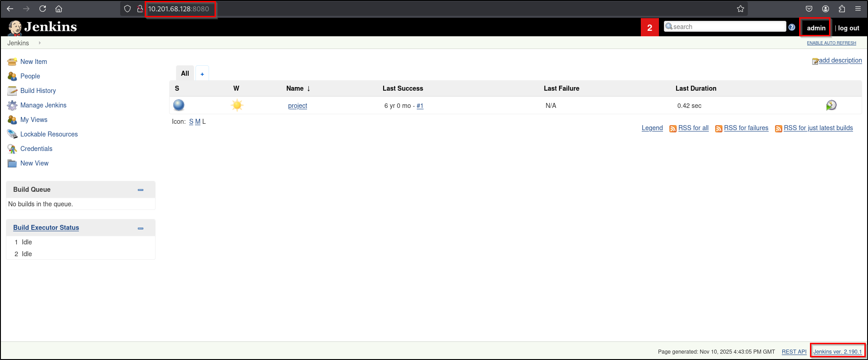Click the RSS for just latest builds icon

pyautogui.click(x=779, y=129)
